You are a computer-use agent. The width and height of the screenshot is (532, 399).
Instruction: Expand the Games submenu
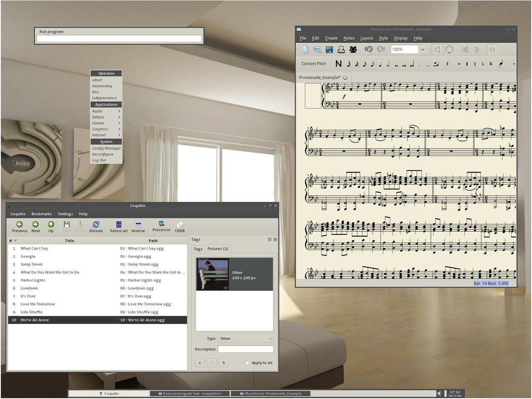click(x=106, y=123)
